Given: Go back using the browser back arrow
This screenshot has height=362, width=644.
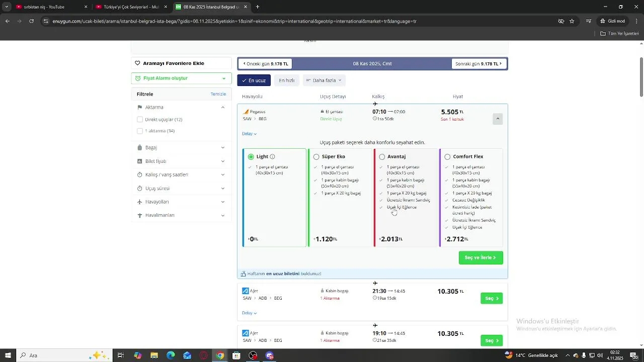Looking at the screenshot, I should pos(8,21).
